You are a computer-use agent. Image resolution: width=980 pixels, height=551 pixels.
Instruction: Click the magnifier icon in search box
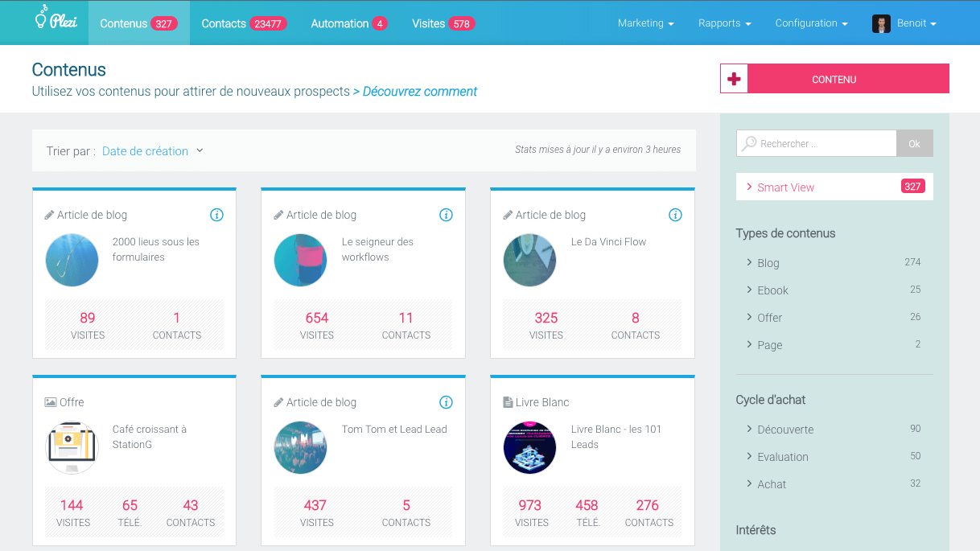click(x=749, y=143)
